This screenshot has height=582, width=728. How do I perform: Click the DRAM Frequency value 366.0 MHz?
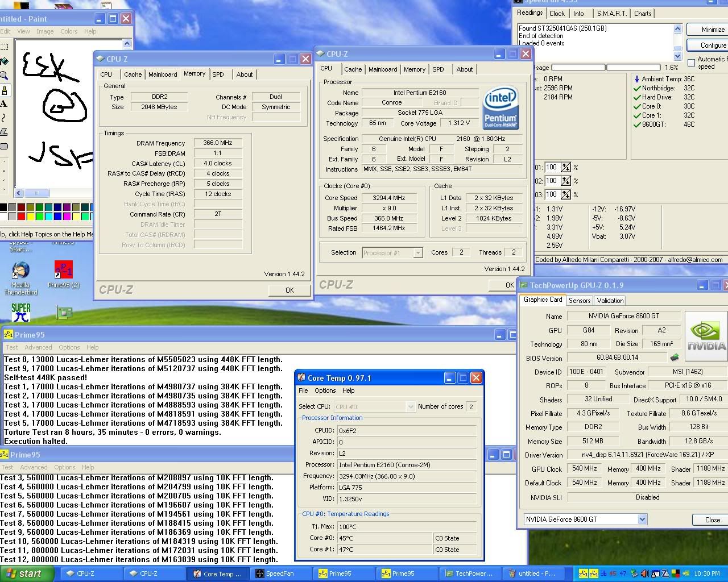(x=218, y=143)
